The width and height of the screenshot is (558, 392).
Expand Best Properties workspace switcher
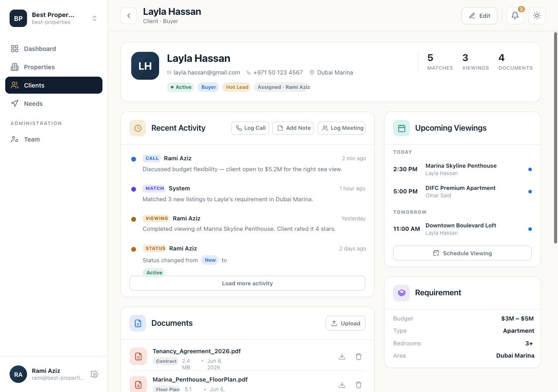[95, 18]
